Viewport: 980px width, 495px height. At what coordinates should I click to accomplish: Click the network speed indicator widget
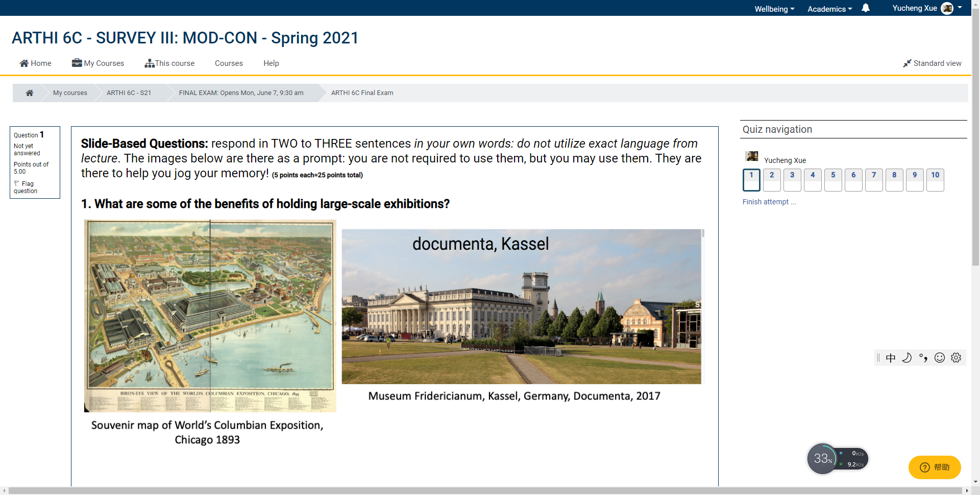click(852, 459)
